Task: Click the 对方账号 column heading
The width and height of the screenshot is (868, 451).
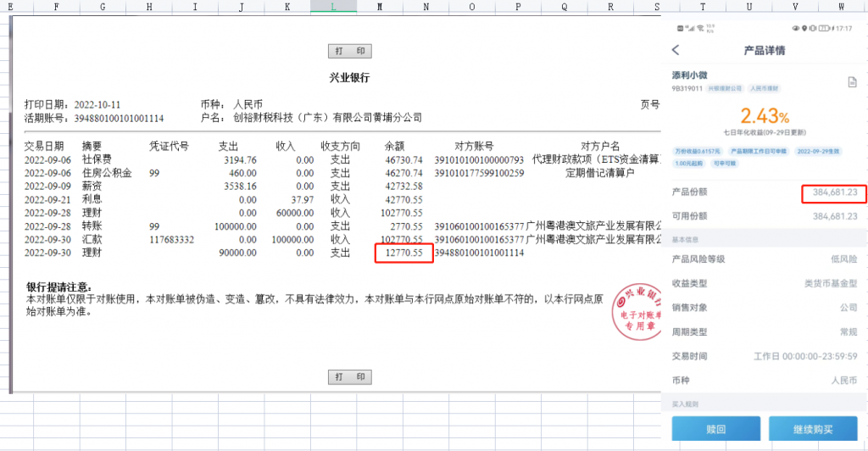Action: tap(474, 146)
